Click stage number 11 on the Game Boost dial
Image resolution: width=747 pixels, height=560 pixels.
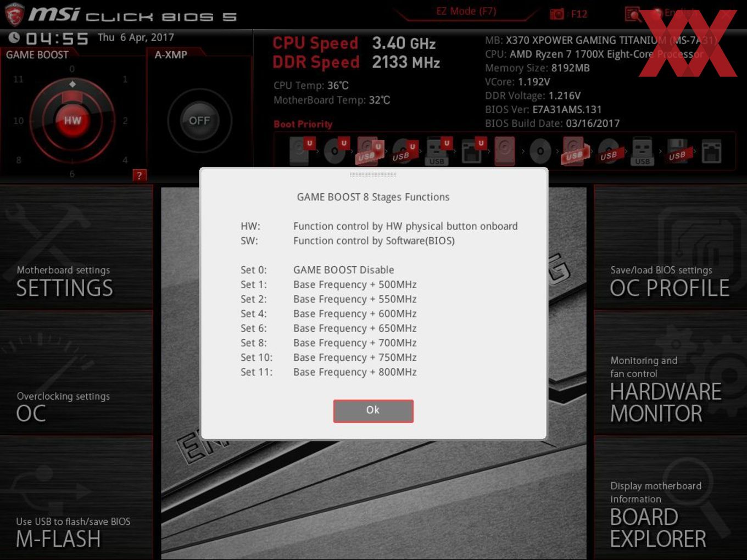(18, 80)
